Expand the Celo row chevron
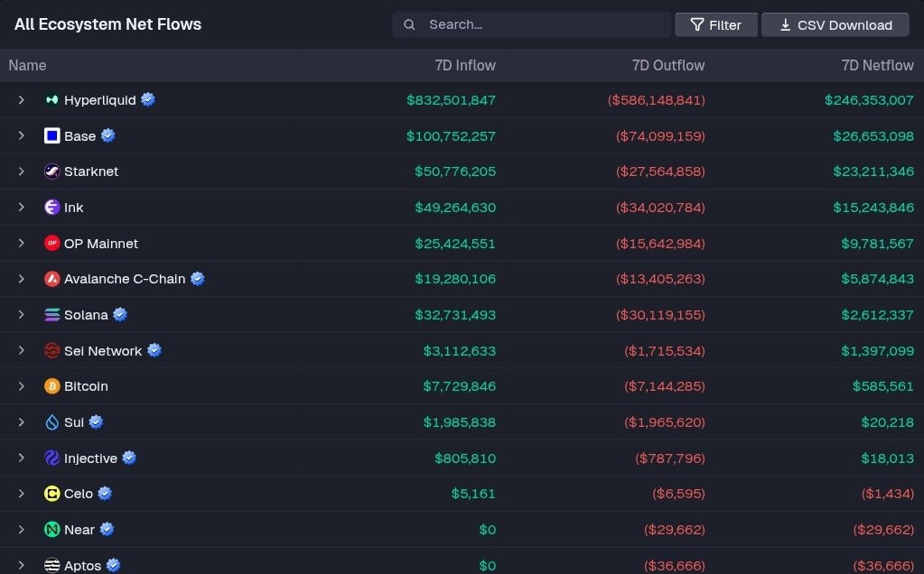Image resolution: width=924 pixels, height=574 pixels. point(21,494)
